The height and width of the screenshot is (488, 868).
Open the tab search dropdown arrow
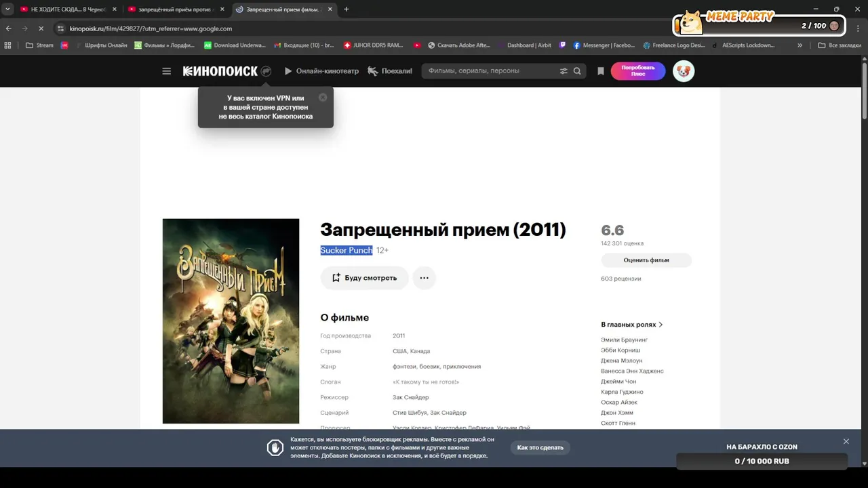(x=7, y=9)
